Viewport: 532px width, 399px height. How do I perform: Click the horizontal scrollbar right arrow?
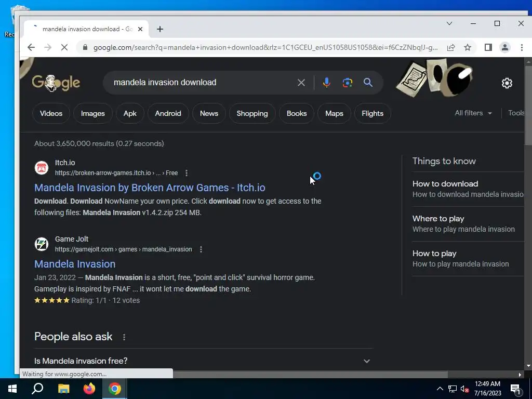520,375
